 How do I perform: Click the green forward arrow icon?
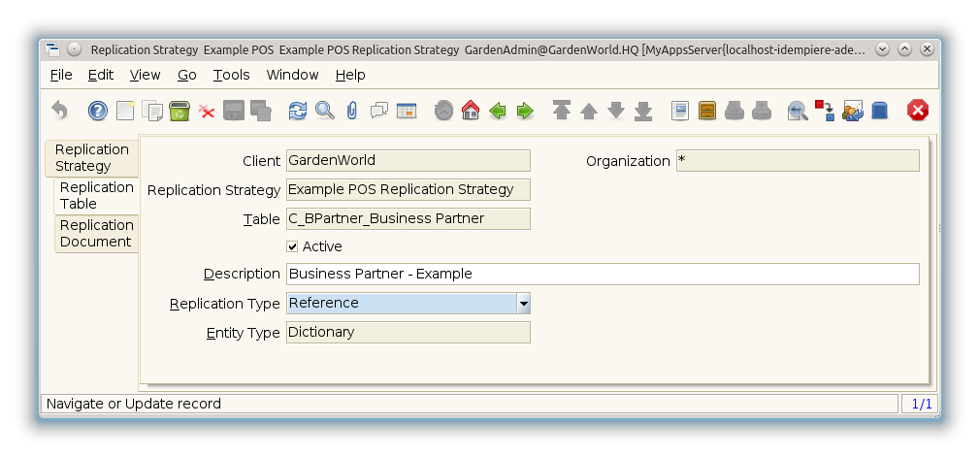(x=525, y=111)
